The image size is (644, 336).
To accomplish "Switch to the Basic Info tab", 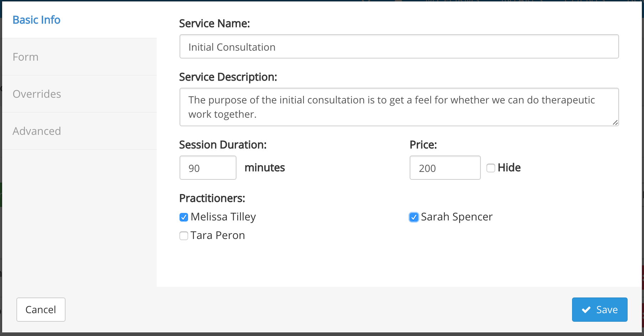I will coord(36,20).
